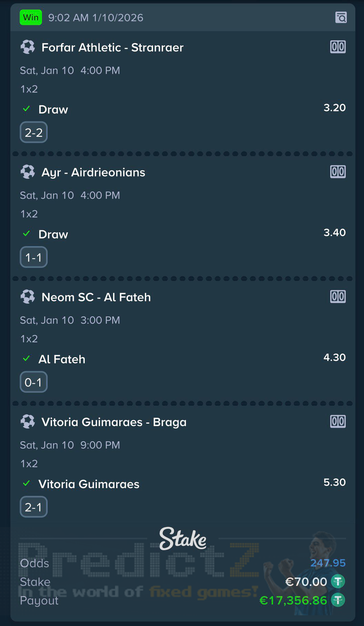Click the 2-1 score indicator of the Braga match

(33, 507)
